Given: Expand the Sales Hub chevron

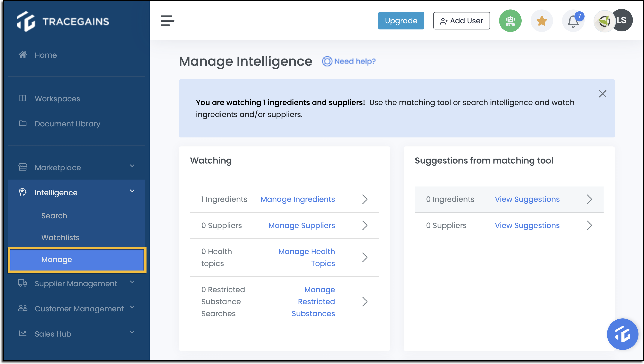Looking at the screenshot, I should 132,332.
